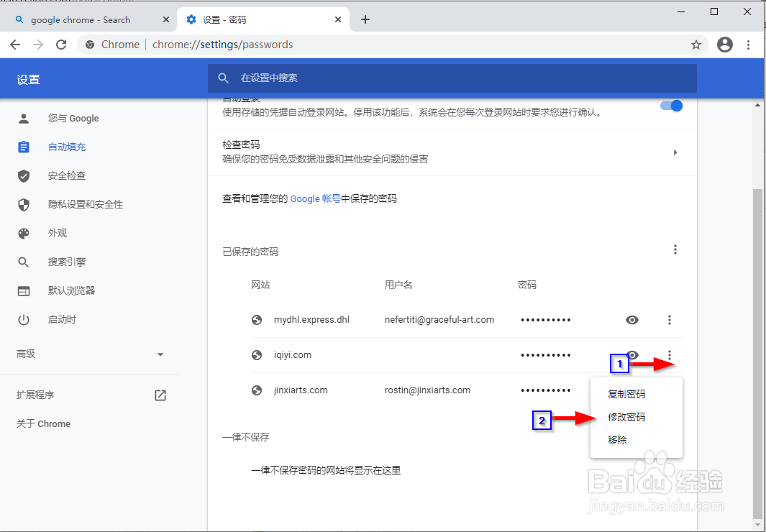Image resolution: width=766 pixels, height=532 pixels.
Task: Click the hidden password dots for jinxiarts.com
Action: 546,390
